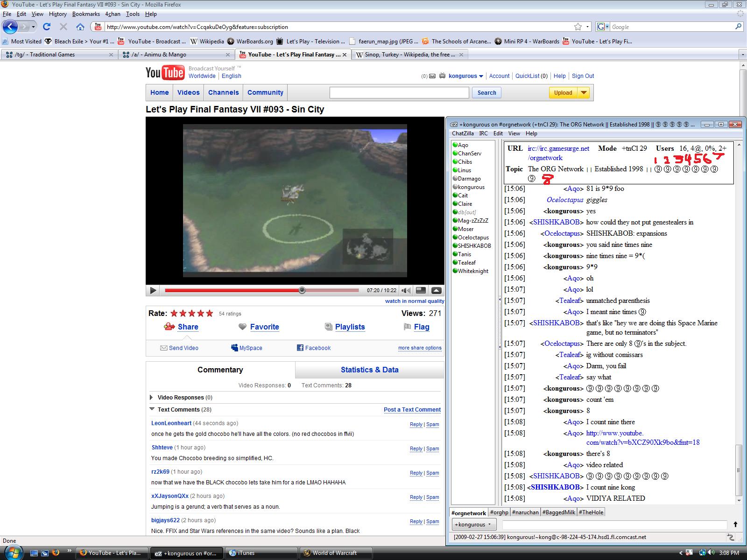Click the more share options link

(420, 348)
